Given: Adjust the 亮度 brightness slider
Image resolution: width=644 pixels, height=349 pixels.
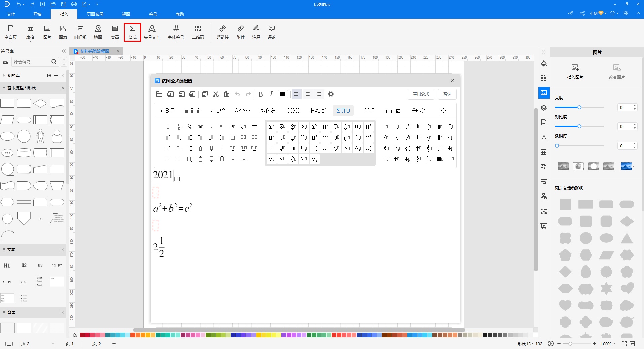Looking at the screenshot, I should (x=579, y=107).
